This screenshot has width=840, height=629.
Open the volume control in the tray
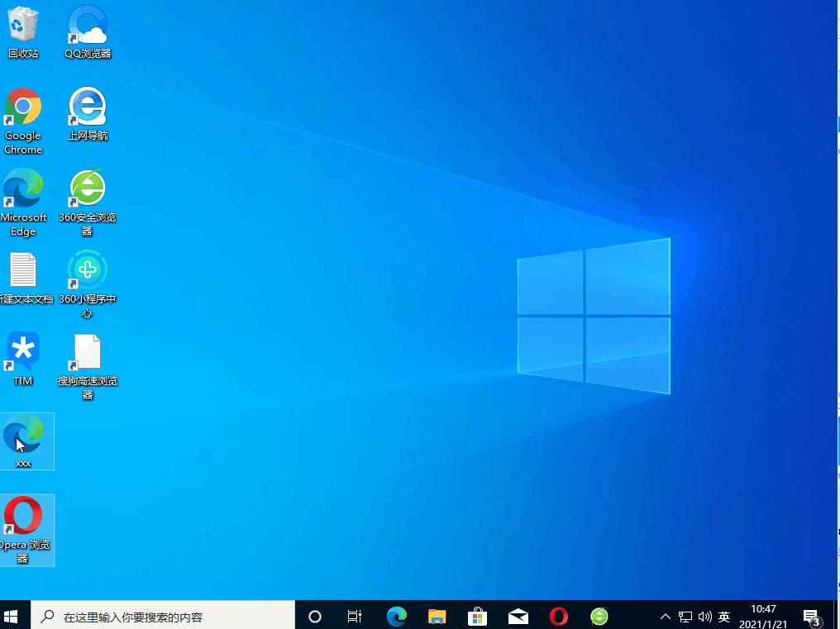click(704, 616)
